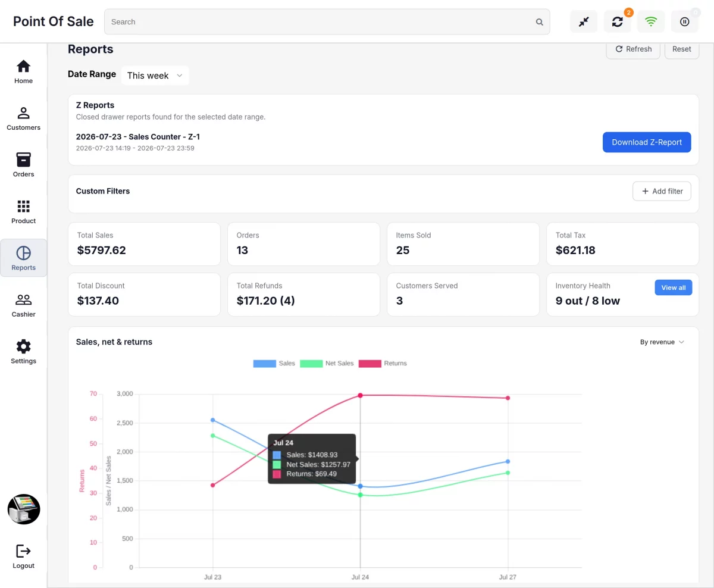Click the search magnifier icon
This screenshot has height=588, width=714.
coord(540,22)
